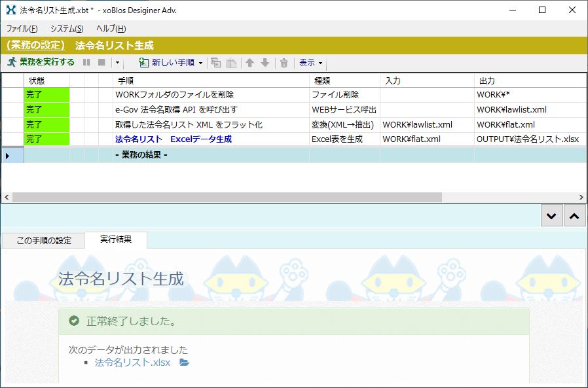This screenshot has width=588, height=388.
Task: Switch to the この手順の設定 tab
Action: 43,240
